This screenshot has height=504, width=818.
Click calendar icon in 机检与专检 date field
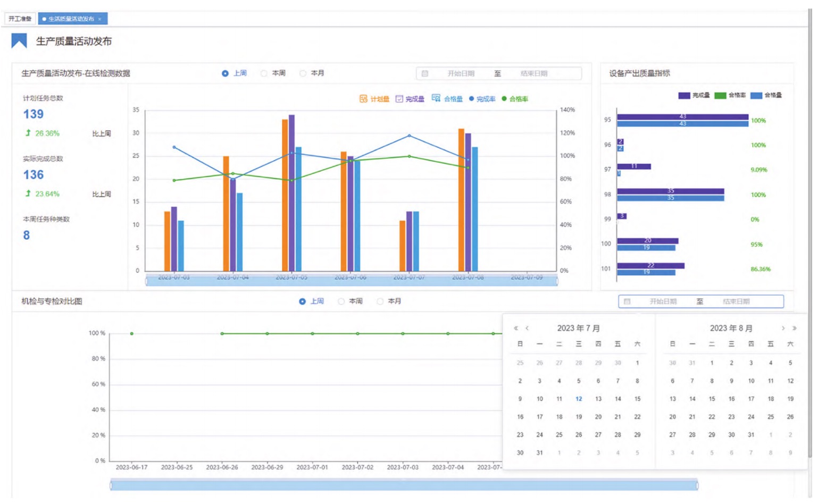627,301
